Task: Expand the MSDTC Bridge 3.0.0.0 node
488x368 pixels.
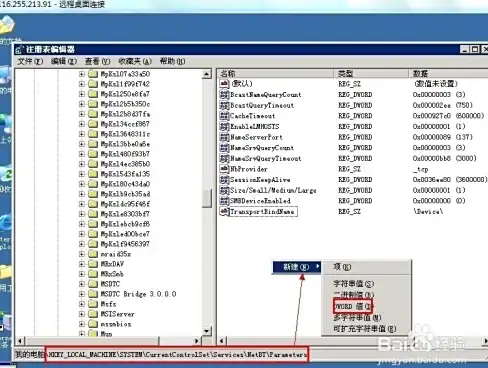Action: pyautogui.click(x=82, y=294)
